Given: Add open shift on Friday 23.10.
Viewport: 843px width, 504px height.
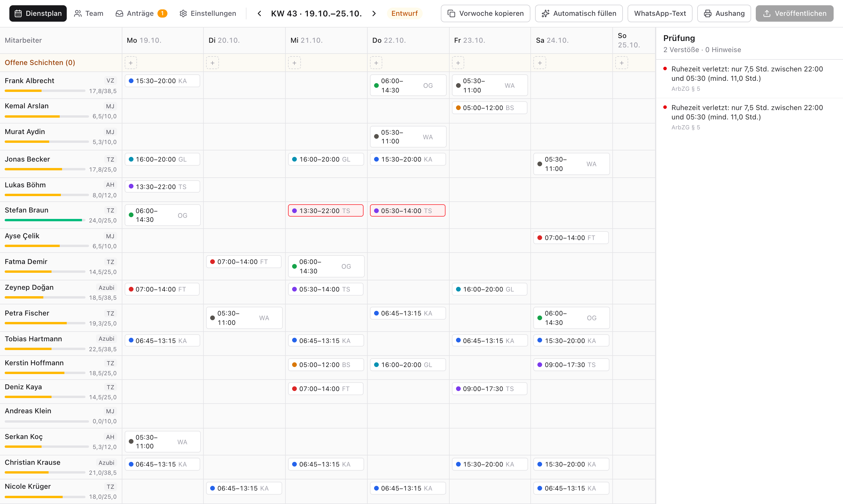Looking at the screenshot, I should click(x=458, y=63).
